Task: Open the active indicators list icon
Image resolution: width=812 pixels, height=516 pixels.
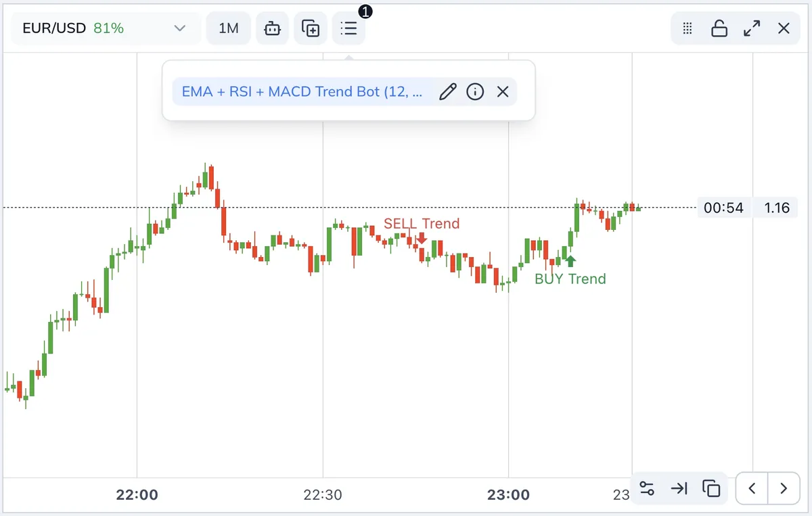Action: point(348,28)
